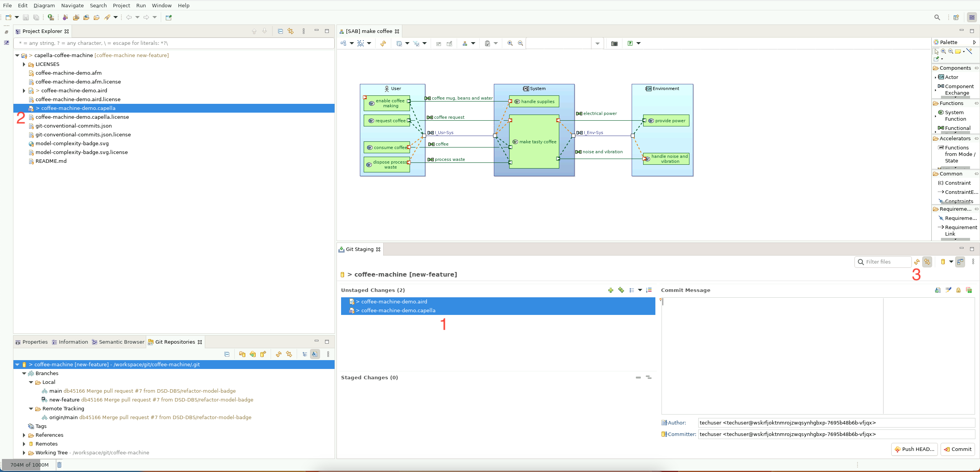The height and width of the screenshot is (472, 980).
Task: Toggle Link with Editor in Git Repositories view
Action: click(x=315, y=354)
